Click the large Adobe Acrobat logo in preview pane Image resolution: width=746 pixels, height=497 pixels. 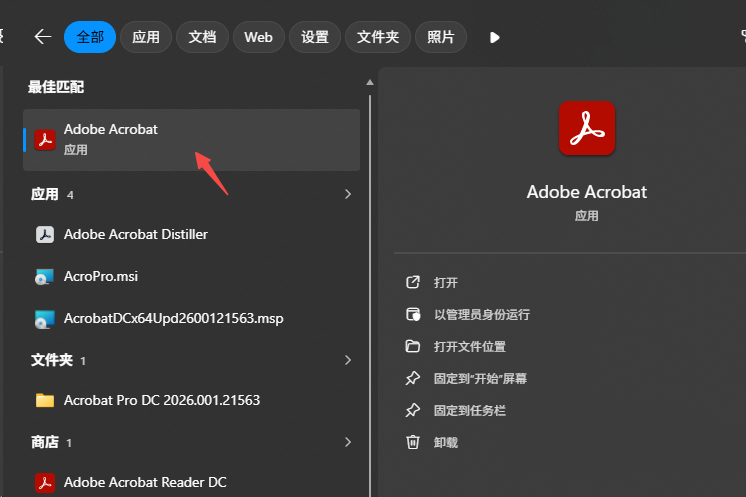click(587, 128)
